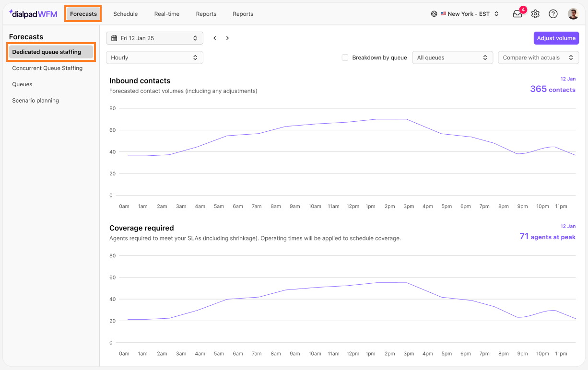The height and width of the screenshot is (370, 588).
Task: Click the globe icon beside New York
Action: pos(434,14)
